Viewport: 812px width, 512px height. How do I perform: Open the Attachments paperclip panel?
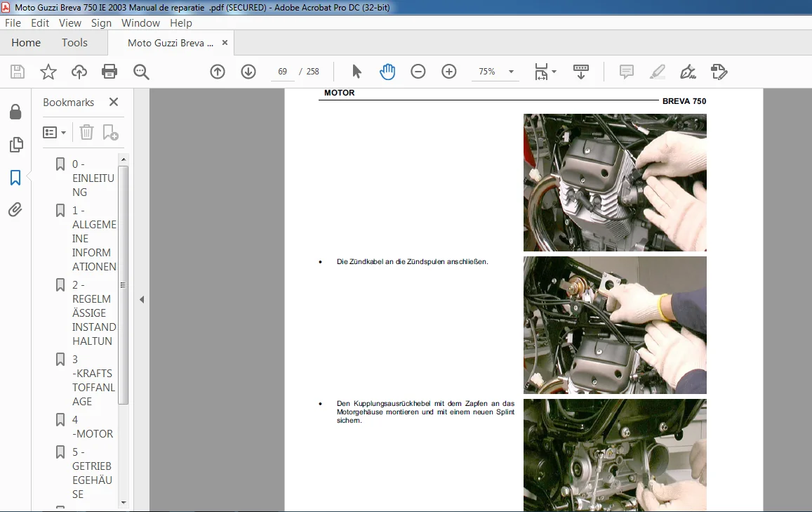15,210
